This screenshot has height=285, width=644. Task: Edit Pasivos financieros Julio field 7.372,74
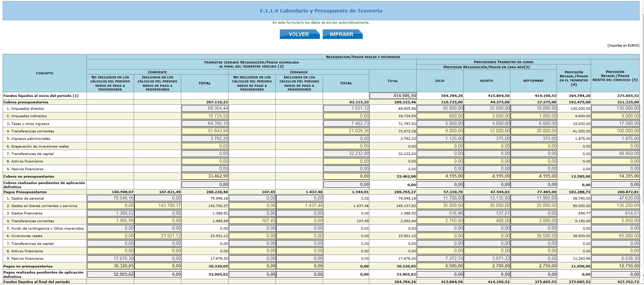(440, 259)
